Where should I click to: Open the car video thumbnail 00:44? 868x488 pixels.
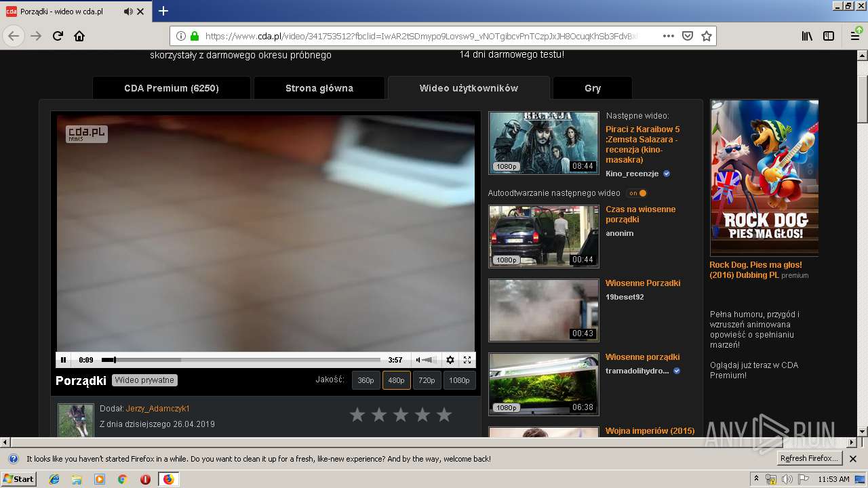tap(544, 237)
